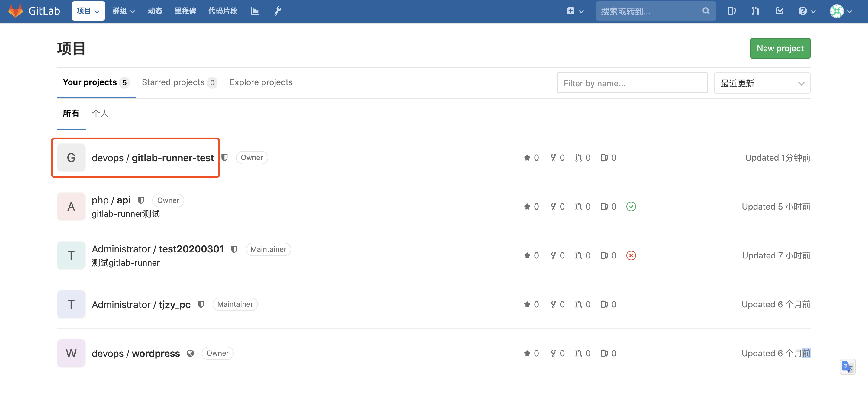Open the merge requests icon in navbar
Screen dimensions: 868x407
point(755,11)
